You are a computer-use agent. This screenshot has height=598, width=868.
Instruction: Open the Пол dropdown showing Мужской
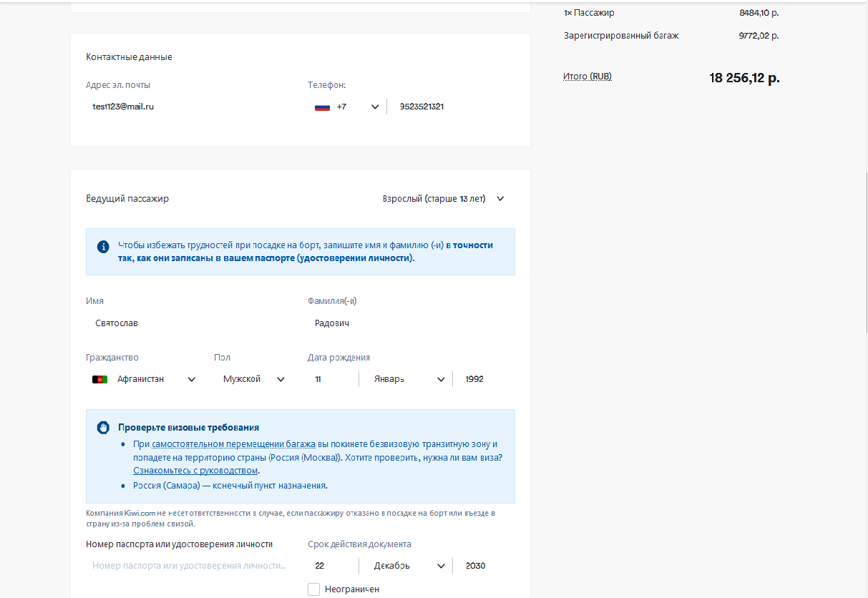click(253, 379)
